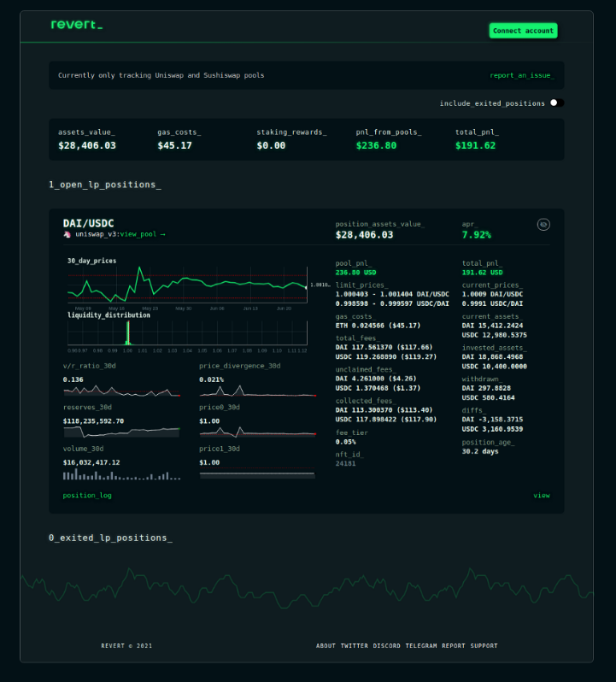Open the report_an_issue_ link
Viewport: 616px width, 682px height.
click(522, 75)
